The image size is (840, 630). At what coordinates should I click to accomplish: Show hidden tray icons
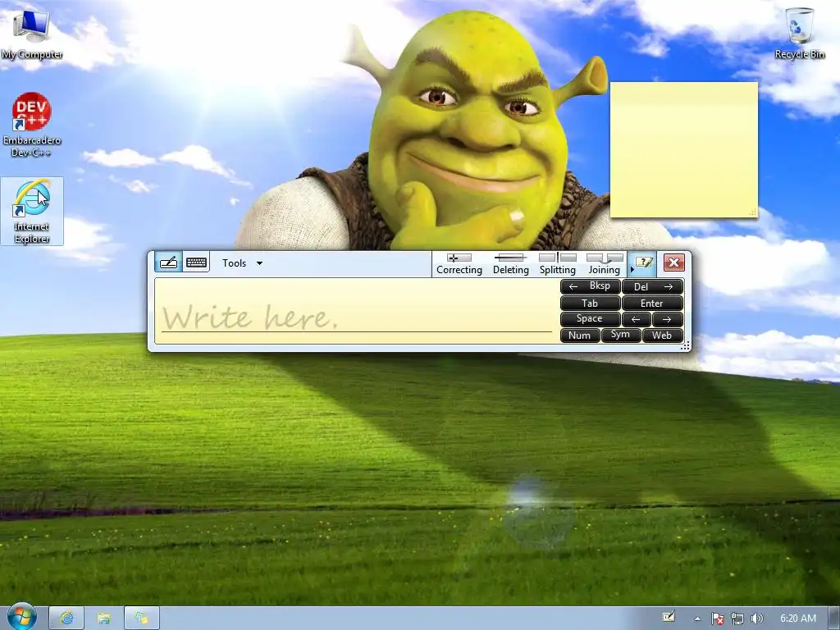[x=697, y=619]
